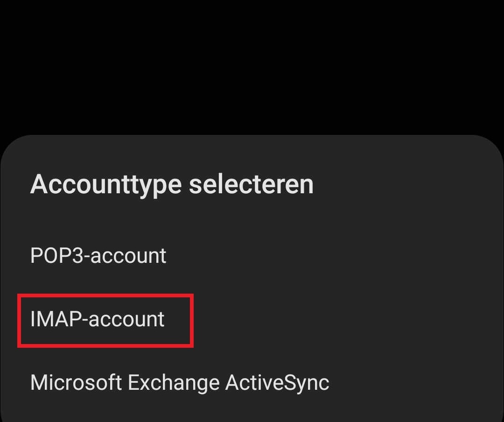Tap the last account type list item
This screenshot has height=422, width=504.
point(180,383)
